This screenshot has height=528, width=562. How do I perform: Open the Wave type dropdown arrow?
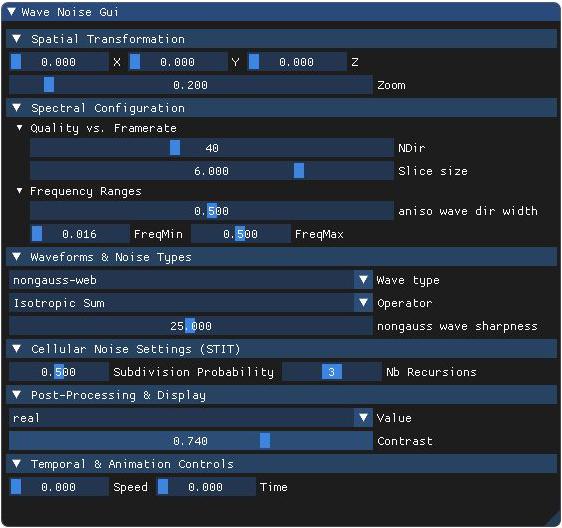coord(363,280)
